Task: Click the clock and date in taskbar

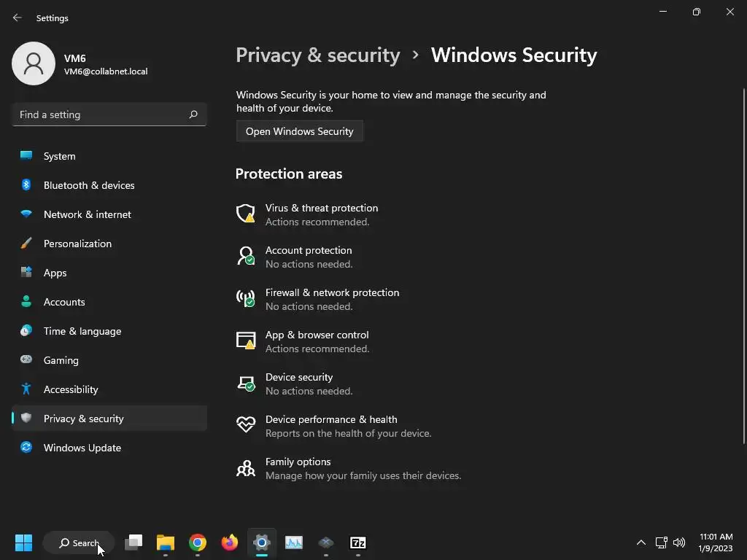Action: tap(716, 542)
